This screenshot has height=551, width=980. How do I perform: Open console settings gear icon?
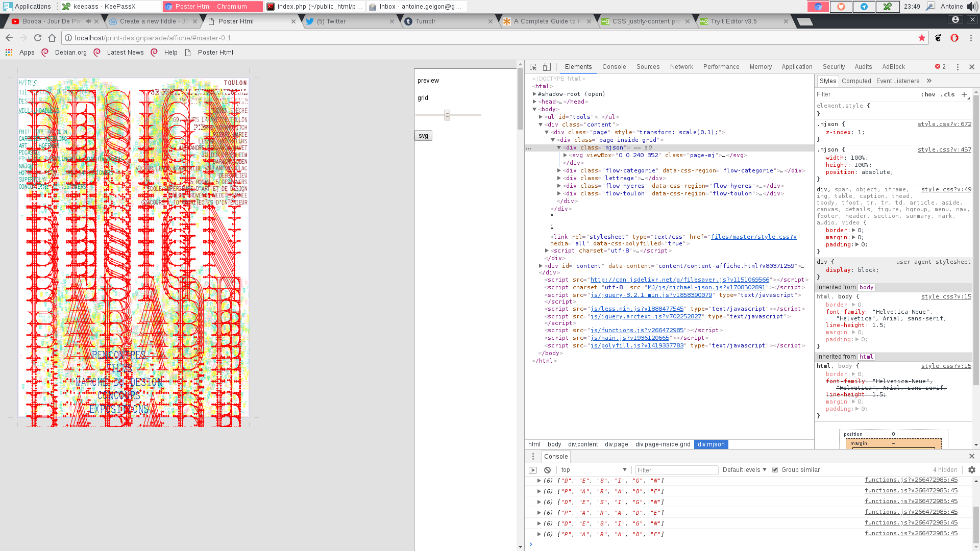click(x=971, y=470)
